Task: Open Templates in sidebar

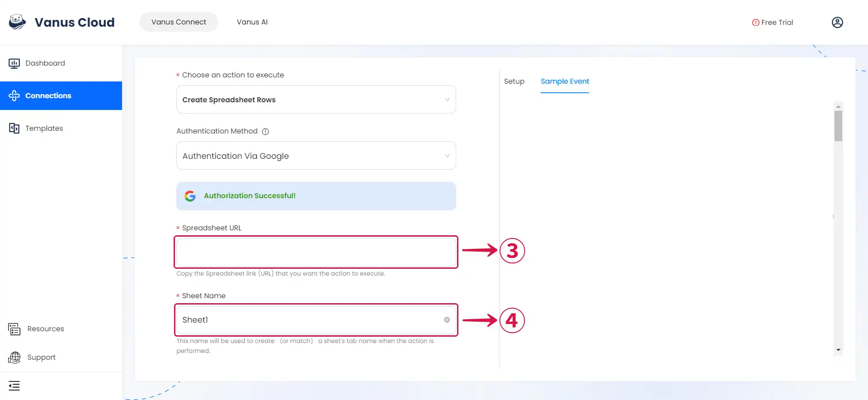Action: (61, 128)
